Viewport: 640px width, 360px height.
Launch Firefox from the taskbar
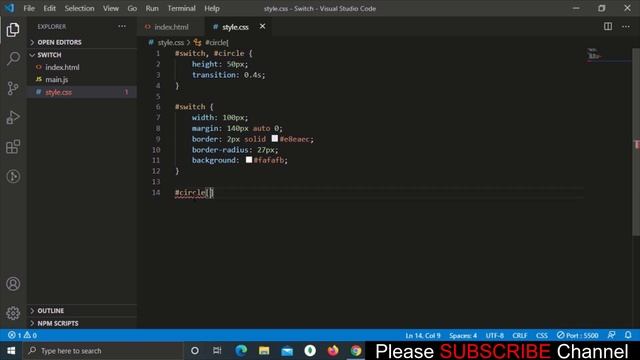click(x=333, y=351)
